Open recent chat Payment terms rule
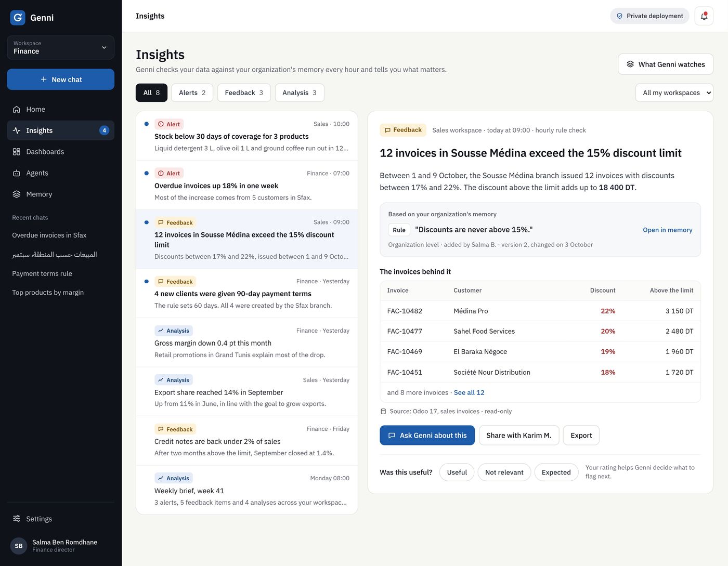 tap(42, 274)
